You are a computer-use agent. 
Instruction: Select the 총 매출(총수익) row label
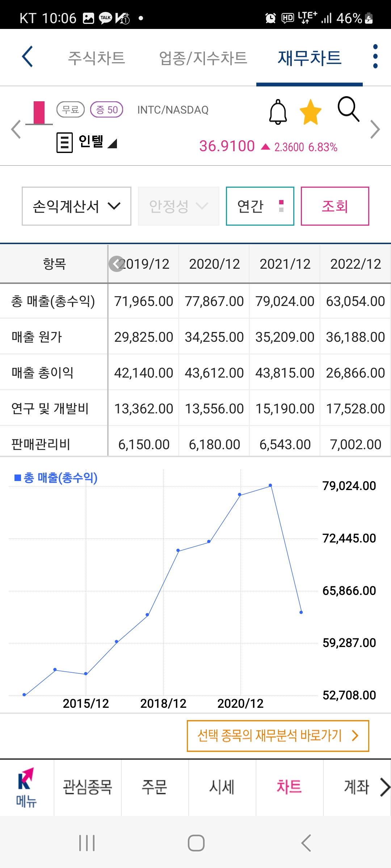pos(53,301)
